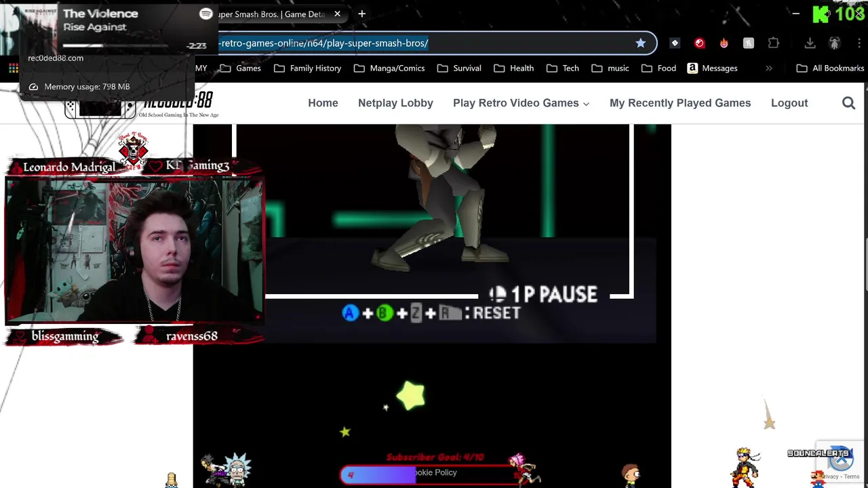Open the Survival bookmark folder
This screenshot has height=488, width=868.
459,68
